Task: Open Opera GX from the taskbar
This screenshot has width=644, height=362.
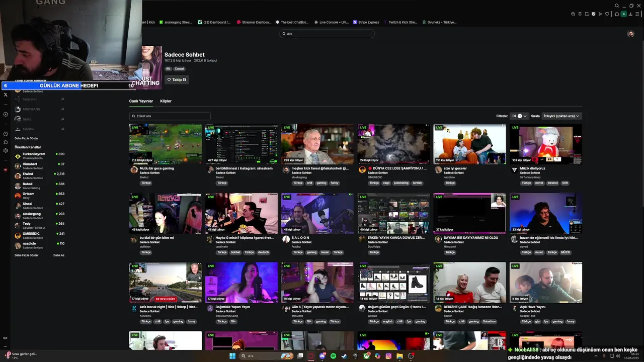Action: [x=311, y=356]
